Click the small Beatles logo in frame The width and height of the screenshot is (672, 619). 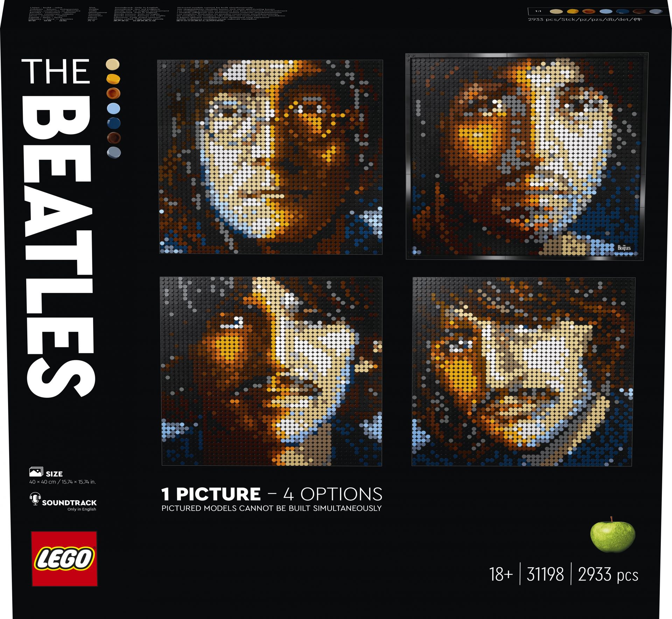point(624,247)
